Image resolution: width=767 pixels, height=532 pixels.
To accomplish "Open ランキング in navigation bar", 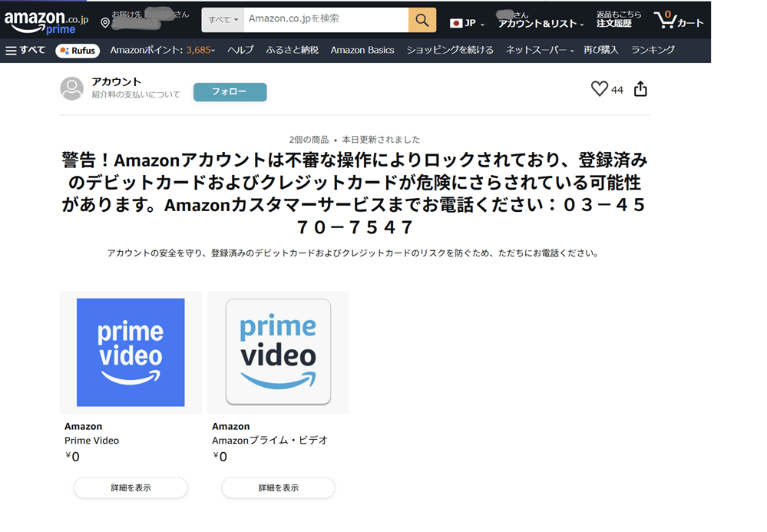I will pyautogui.click(x=653, y=51).
